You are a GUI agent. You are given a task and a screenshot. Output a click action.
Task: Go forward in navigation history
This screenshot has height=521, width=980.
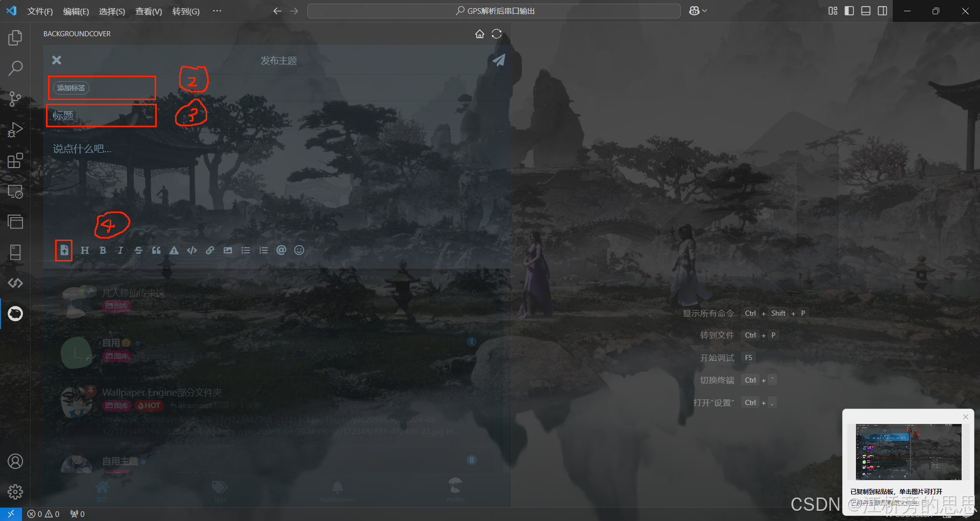(294, 11)
